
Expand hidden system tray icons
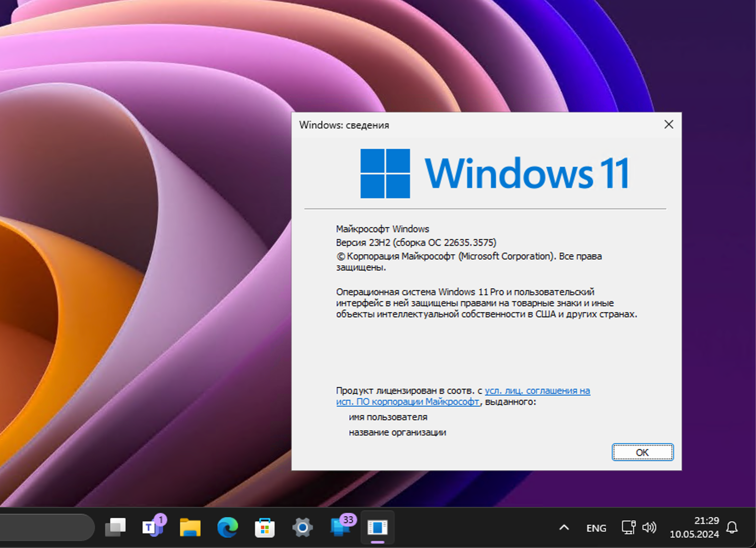click(564, 527)
